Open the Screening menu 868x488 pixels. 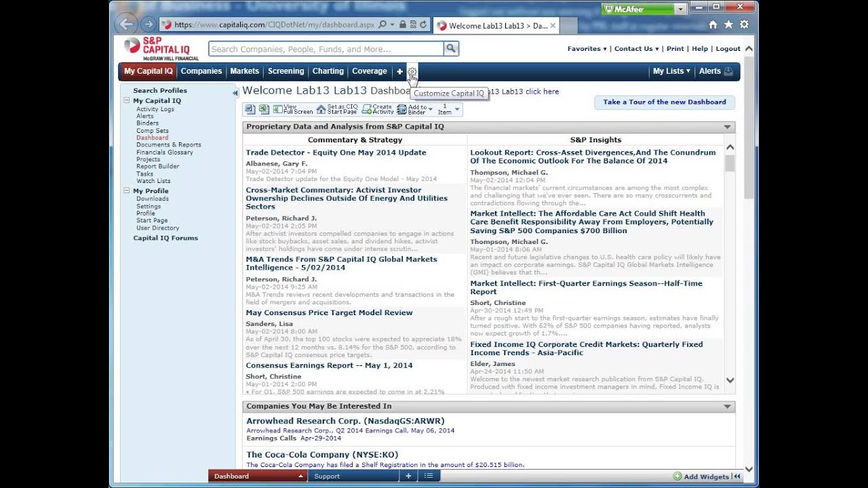click(x=285, y=71)
